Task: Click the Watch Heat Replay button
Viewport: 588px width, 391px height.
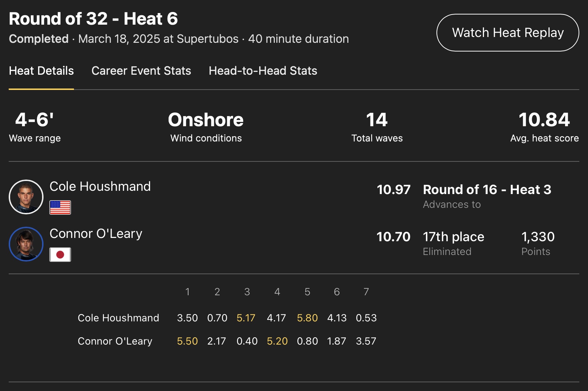Action: (x=508, y=33)
